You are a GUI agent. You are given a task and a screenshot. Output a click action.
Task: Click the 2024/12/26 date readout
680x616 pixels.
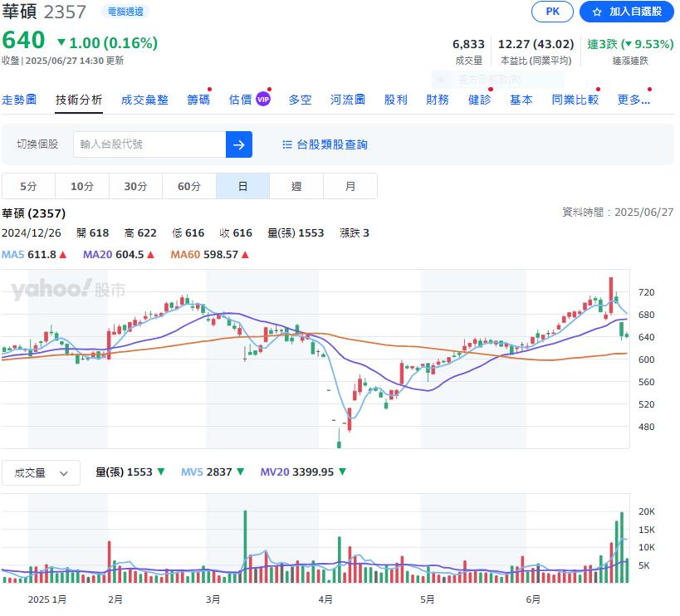tap(32, 232)
